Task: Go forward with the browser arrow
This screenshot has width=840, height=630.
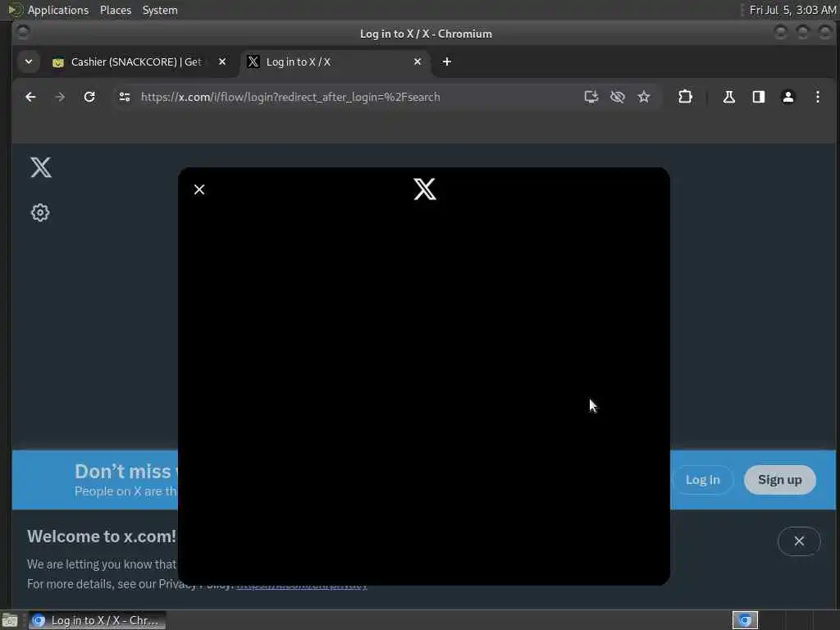Action: (x=60, y=97)
